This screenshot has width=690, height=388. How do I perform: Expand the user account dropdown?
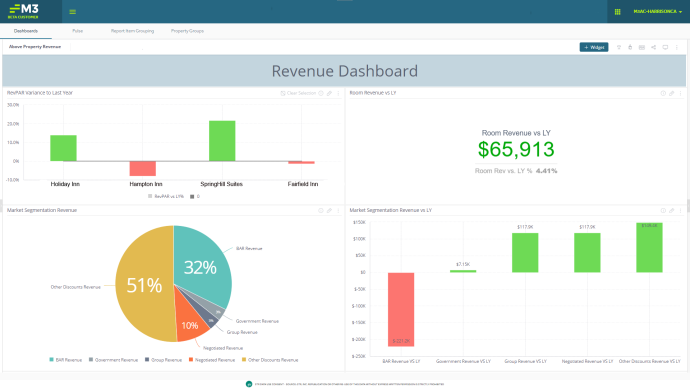(657, 11)
